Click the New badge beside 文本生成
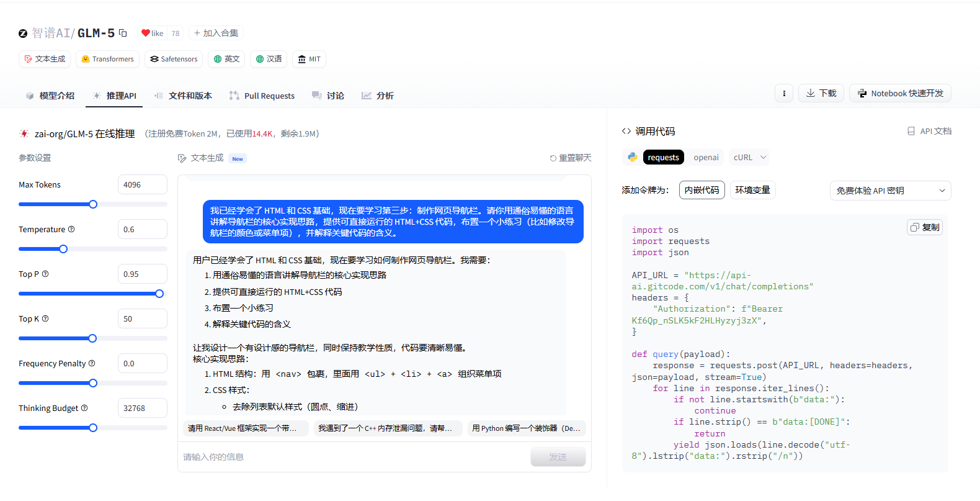This screenshot has width=980, height=501. [x=238, y=159]
